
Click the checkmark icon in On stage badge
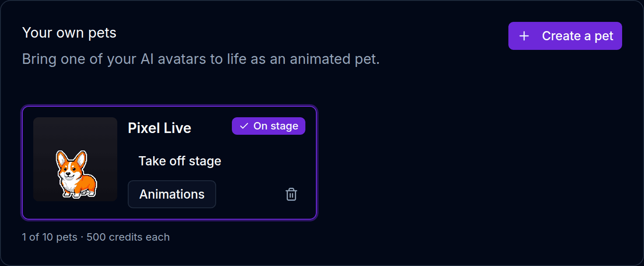click(244, 126)
